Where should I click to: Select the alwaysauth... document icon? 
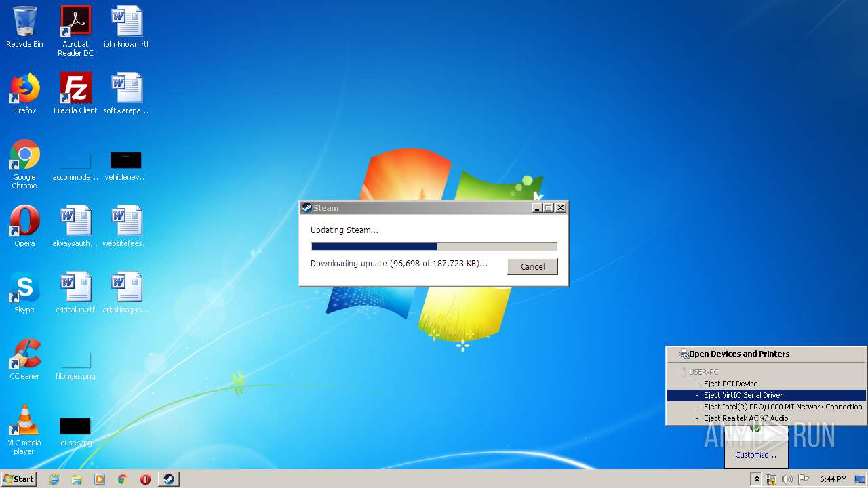tap(75, 226)
